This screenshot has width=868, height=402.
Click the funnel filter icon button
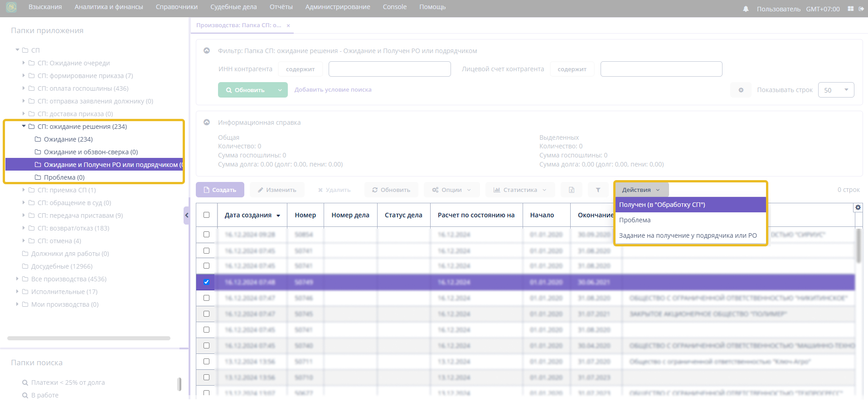(598, 190)
